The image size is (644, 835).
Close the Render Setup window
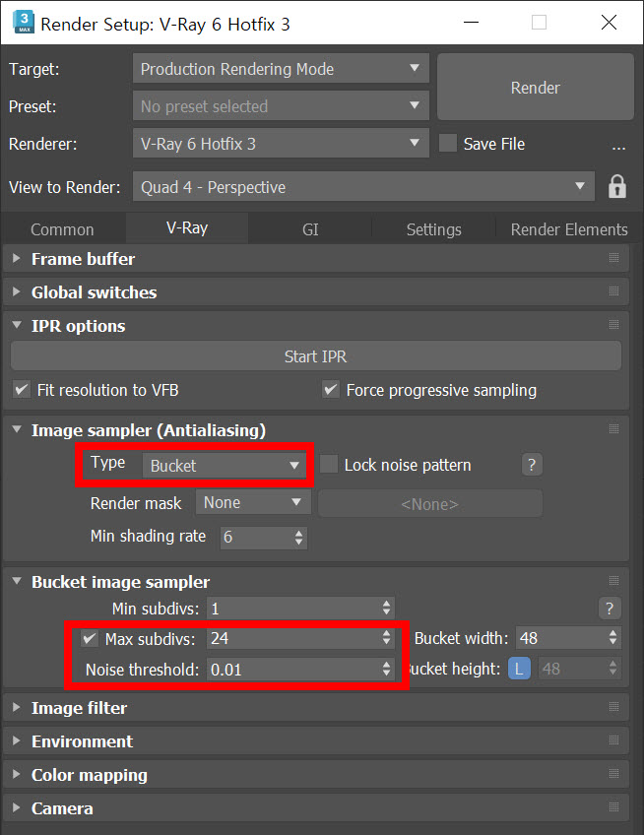[609, 23]
